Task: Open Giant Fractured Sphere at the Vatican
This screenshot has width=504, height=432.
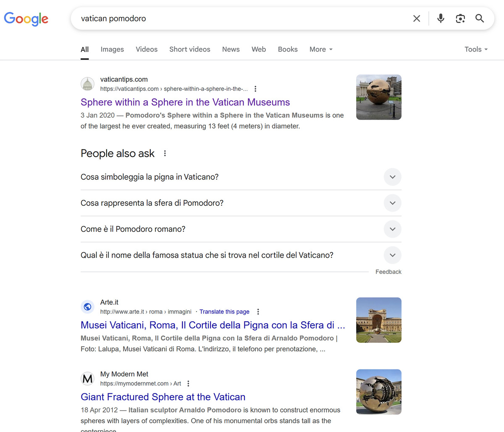Action: coord(163,397)
